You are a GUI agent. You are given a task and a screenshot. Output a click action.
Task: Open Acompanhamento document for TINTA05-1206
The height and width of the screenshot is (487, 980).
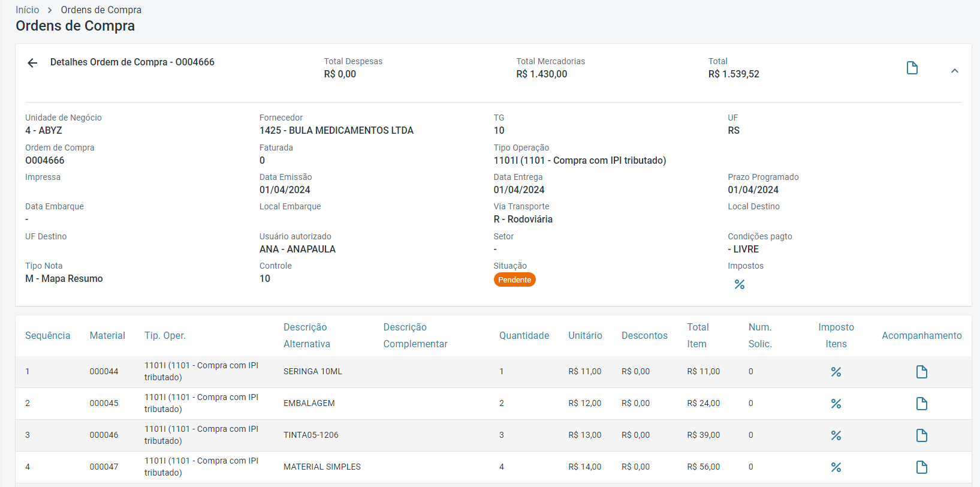pos(921,435)
